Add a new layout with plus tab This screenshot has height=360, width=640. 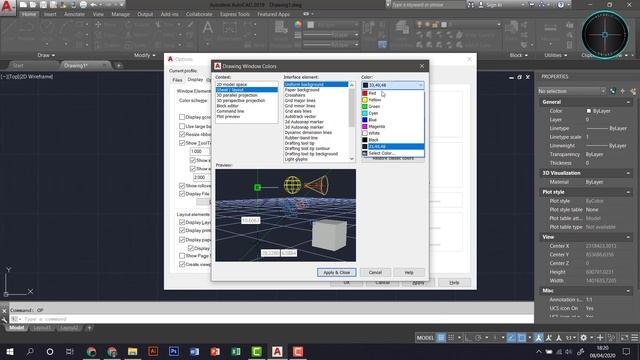coord(89,328)
